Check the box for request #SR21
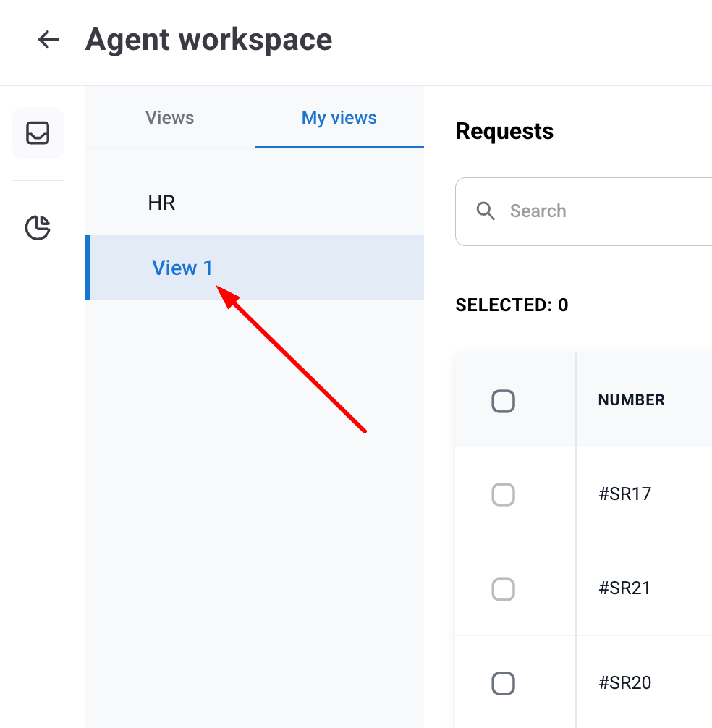 click(x=503, y=589)
